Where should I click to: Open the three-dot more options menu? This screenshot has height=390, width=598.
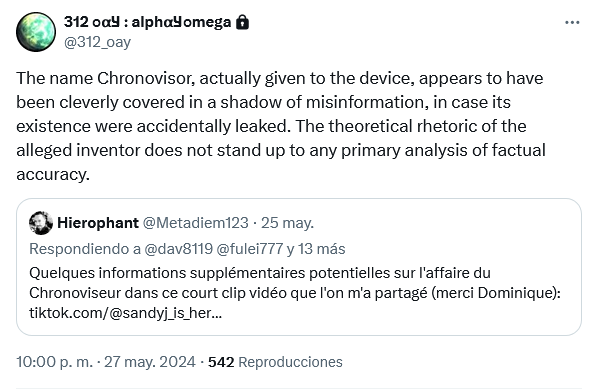click(x=572, y=23)
